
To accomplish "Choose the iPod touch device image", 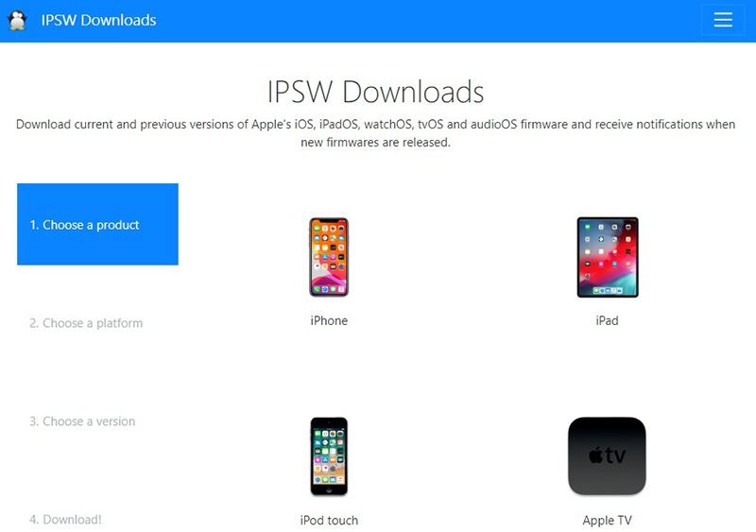I will (329, 456).
